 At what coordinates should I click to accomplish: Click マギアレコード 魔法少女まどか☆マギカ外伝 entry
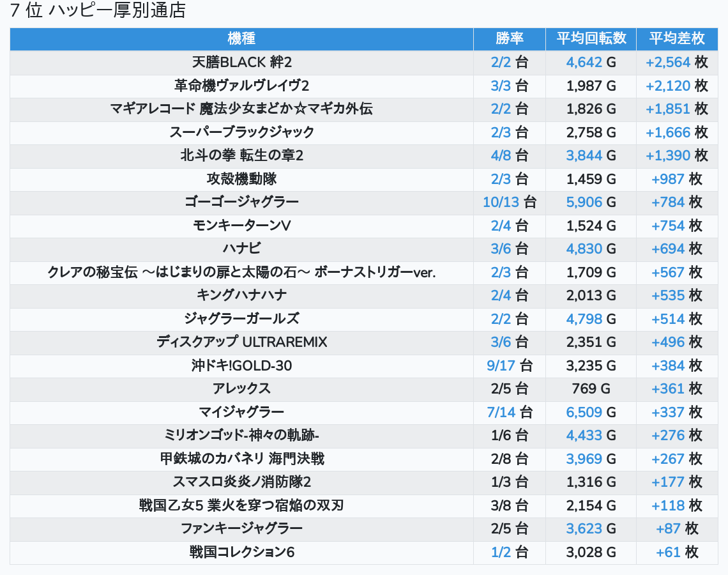(x=241, y=109)
